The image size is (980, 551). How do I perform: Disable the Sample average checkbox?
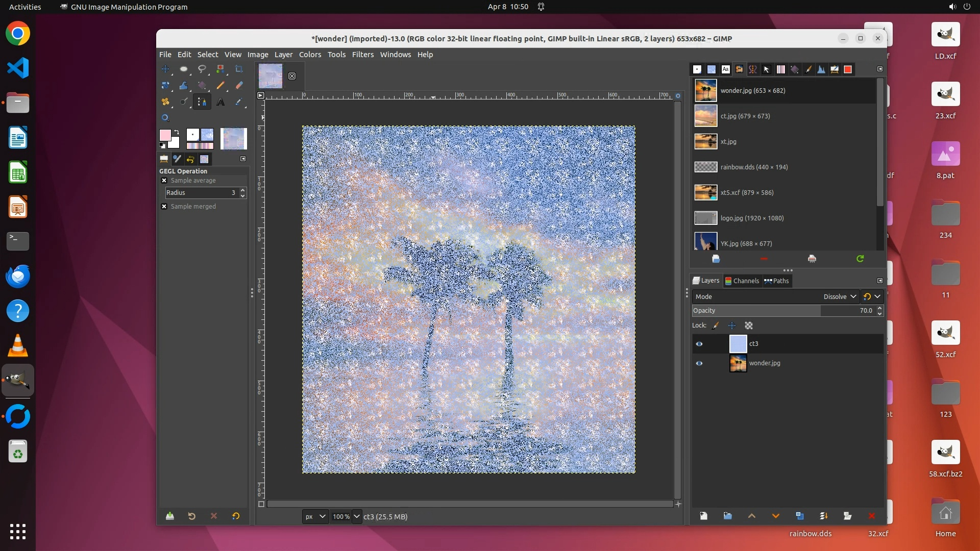pyautogui.click(x=164, y=181)
